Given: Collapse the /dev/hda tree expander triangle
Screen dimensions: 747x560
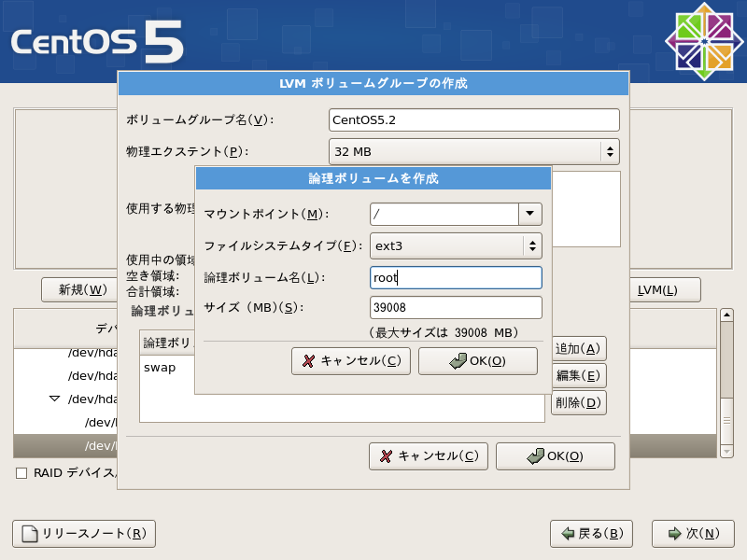Looking at the screenshot, I should [55, 399].
